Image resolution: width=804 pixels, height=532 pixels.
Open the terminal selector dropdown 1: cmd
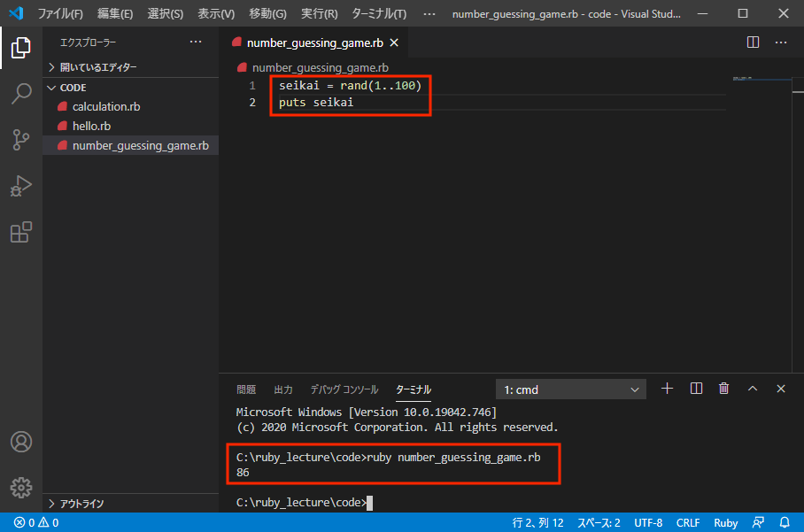coord(571,389)
